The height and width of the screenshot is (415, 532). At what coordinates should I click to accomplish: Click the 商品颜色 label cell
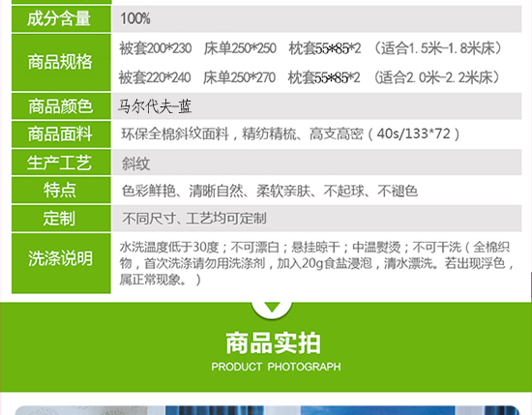coord(61,106)
